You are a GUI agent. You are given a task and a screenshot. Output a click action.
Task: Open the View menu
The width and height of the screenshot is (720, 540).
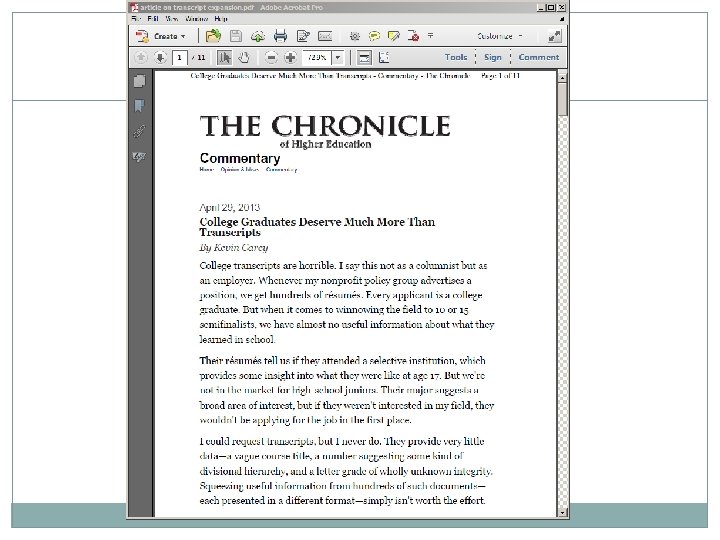(x=172, y=19)
